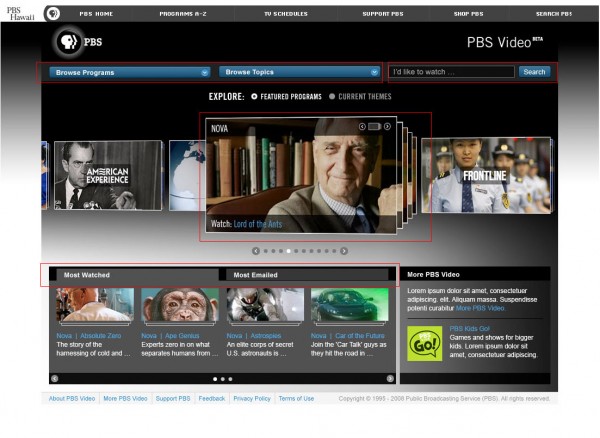The height and width of the screenshot is (438, 600).
Task: Open More PBS Video footer link
Action: 126,398
